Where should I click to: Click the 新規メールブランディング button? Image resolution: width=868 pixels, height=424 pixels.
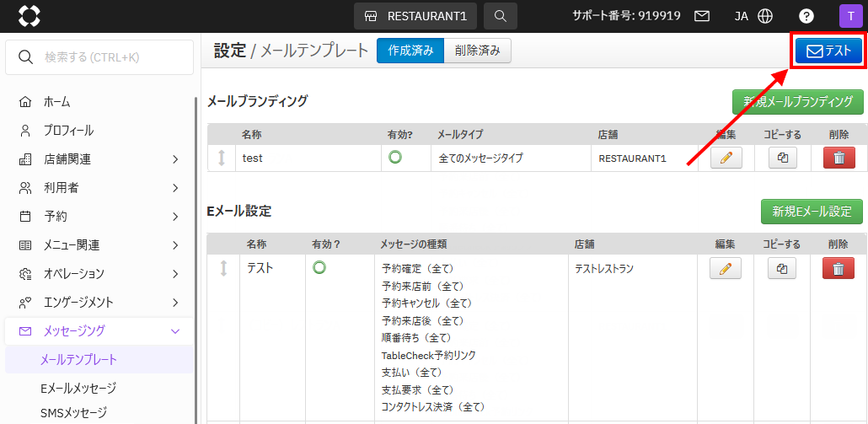(x=797, y=102)
